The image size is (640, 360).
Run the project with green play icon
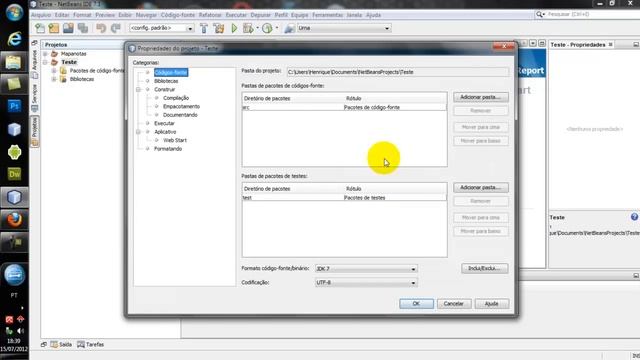234,28
